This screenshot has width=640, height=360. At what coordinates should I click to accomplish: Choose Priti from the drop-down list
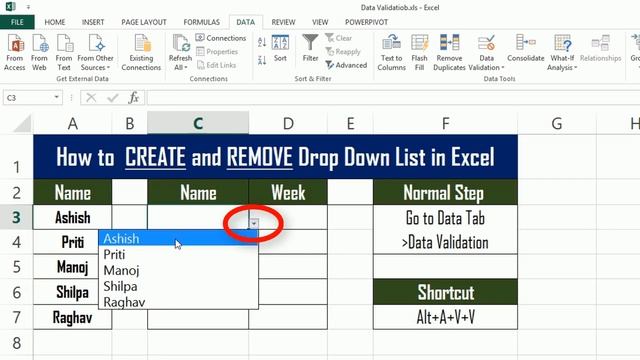click(x=178, y=254)
